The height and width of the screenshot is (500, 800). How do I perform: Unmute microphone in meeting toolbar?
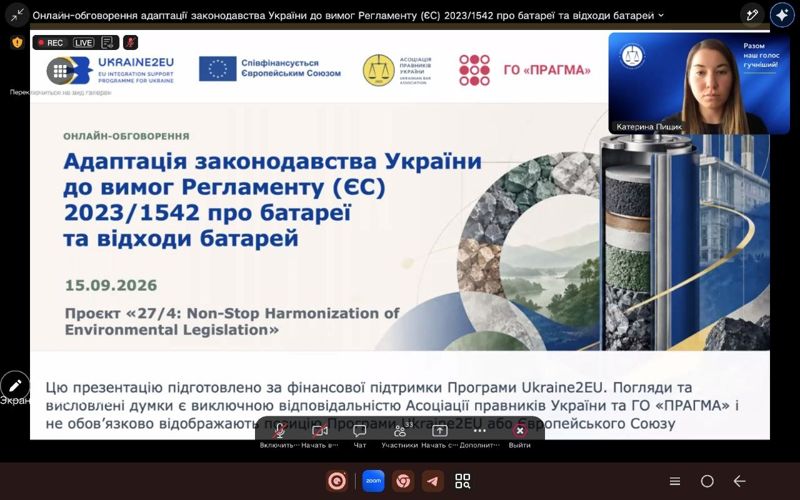click(x=279, y=435)
